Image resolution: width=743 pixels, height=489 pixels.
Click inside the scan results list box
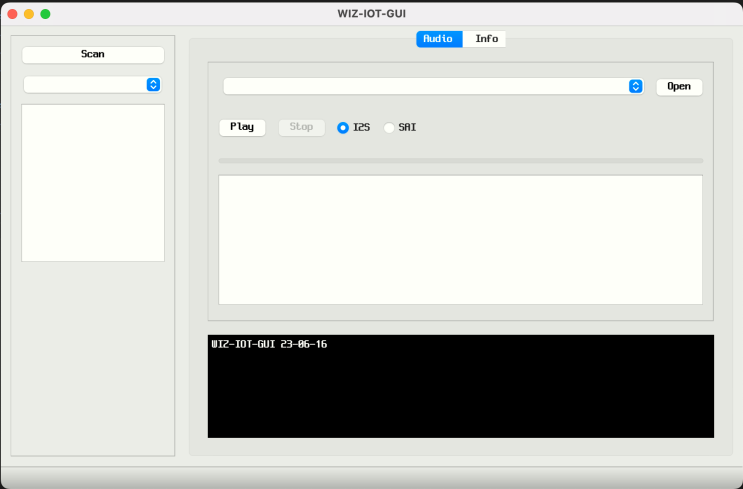coord(93,183)
